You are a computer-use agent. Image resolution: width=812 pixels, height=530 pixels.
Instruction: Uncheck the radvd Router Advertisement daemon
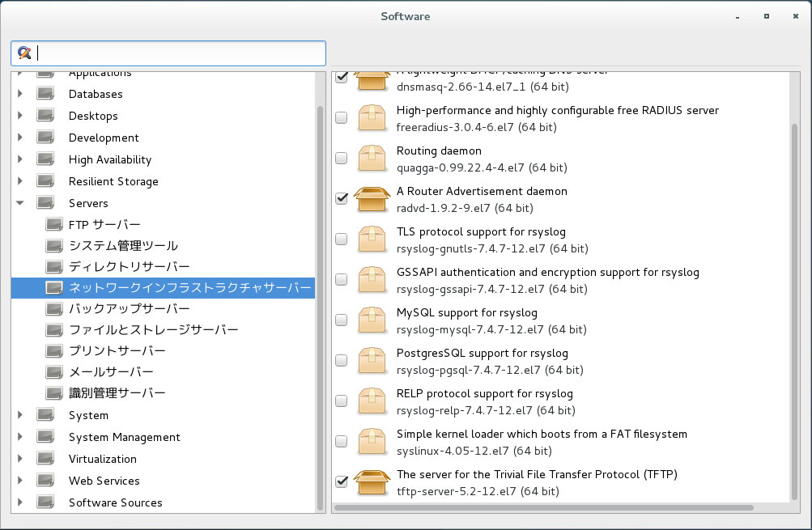tap(342, 198)
